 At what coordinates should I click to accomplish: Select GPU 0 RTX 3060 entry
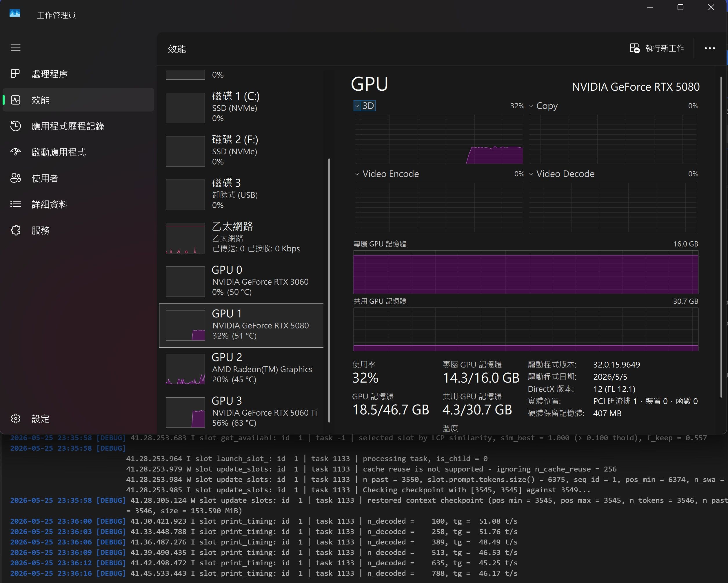click(x=241, y=281)
